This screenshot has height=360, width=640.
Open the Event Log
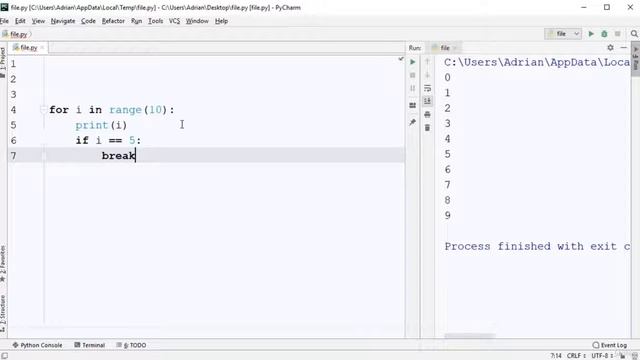609,345
